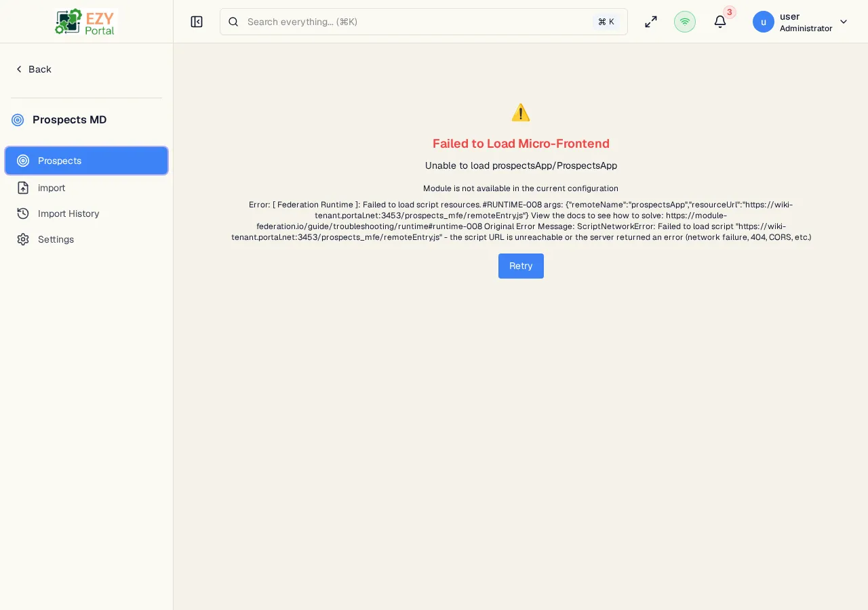
Task: Open Settings in the sidebar
Action: coord(86,239)
